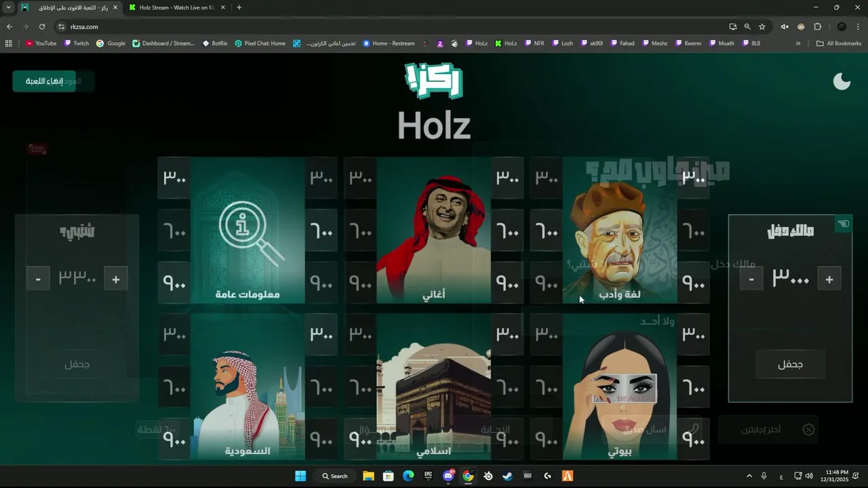Open the Windows Start menu
Screen dimensions: 868x488
point(300,476)
